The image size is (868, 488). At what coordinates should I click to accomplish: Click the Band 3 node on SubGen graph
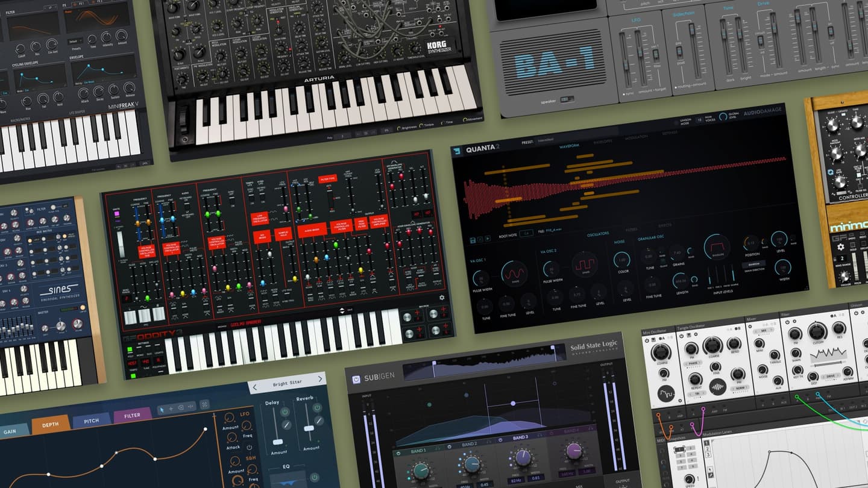(x=513, y=404)
